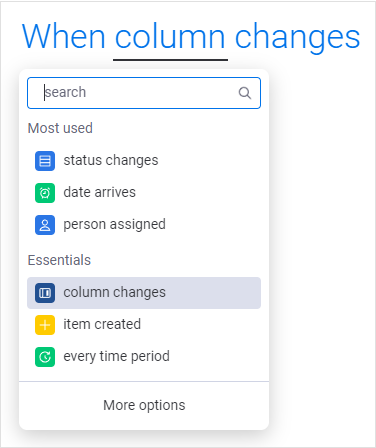Click the blue status changes icon
Image resolution: width=376 pixels, height=448 pixels.
click(x=45, y=161)
